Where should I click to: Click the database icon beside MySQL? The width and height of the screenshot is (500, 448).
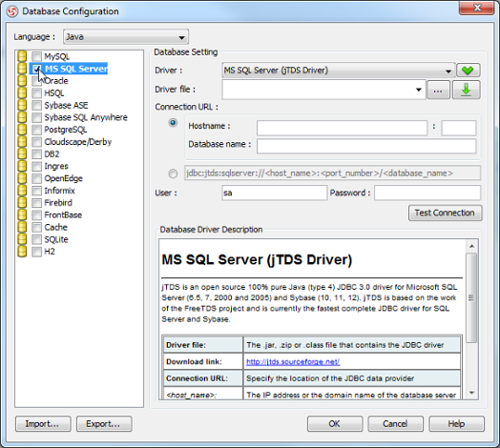[x=22, y=56]
